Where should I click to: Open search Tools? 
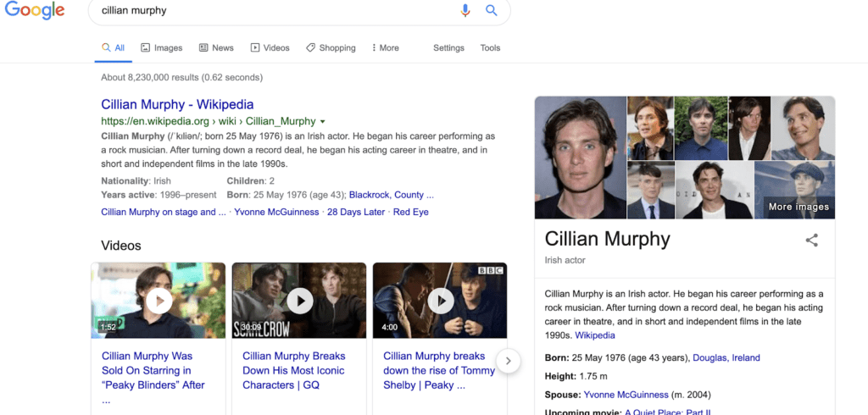(490, 48)
